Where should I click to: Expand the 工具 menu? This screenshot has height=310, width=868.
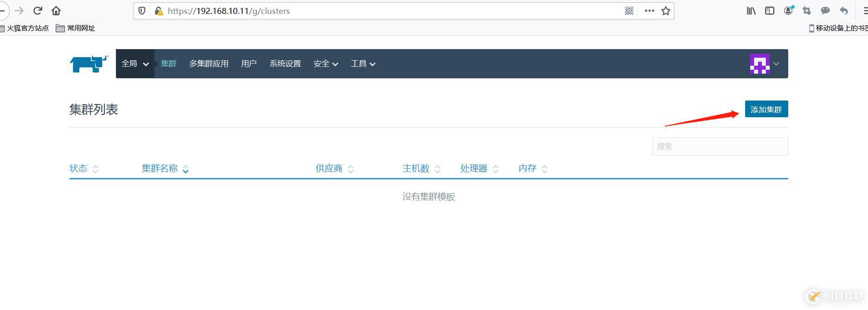click(x=363, y=63)
